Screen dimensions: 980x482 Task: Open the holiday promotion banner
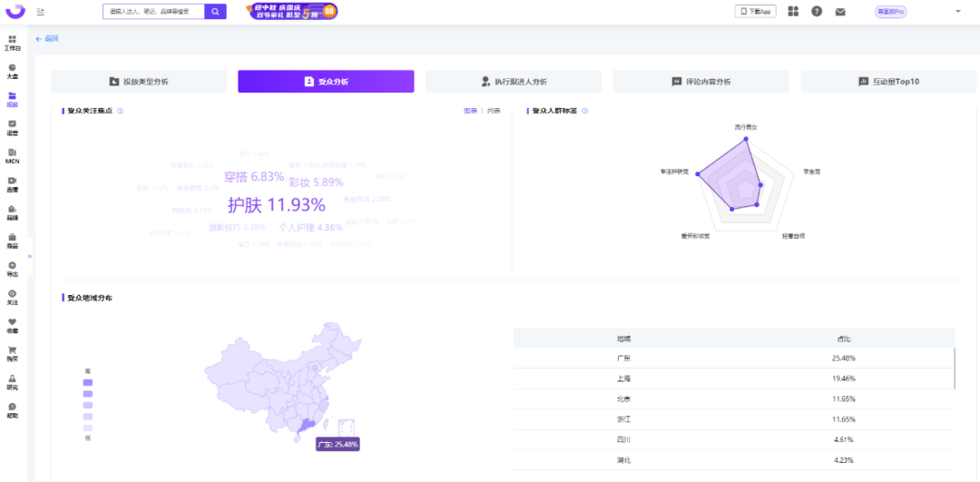click(x=291, y=11)
